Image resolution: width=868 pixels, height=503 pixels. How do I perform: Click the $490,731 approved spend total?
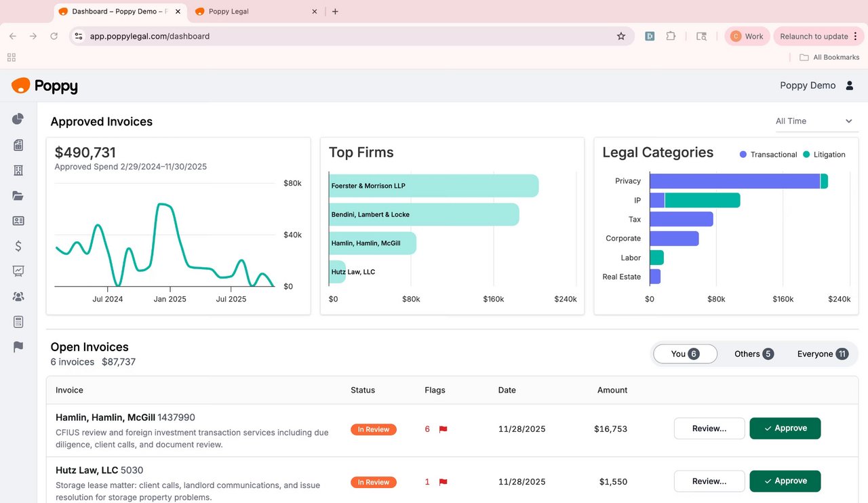tap(85, 153)
